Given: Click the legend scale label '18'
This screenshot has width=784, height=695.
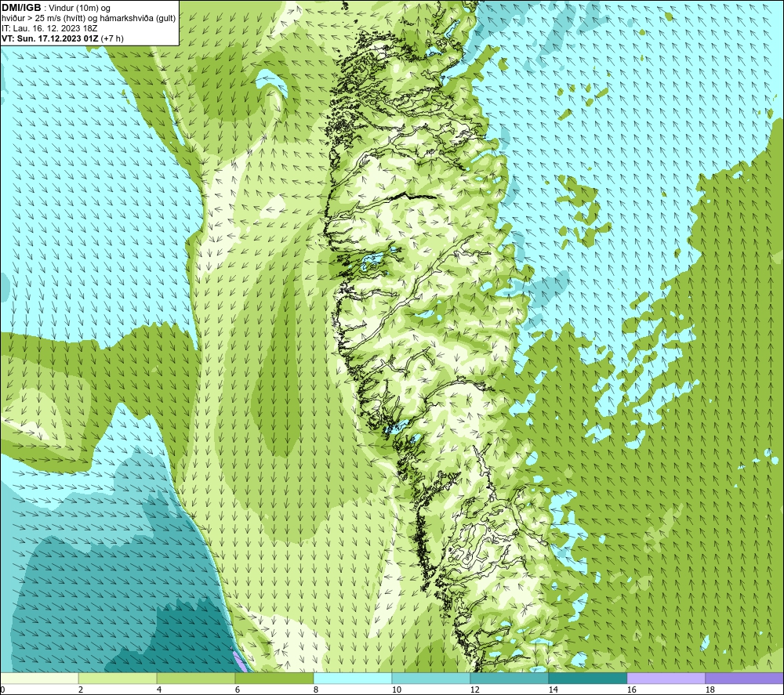Looking at the screenshot, I should (710, 690).
